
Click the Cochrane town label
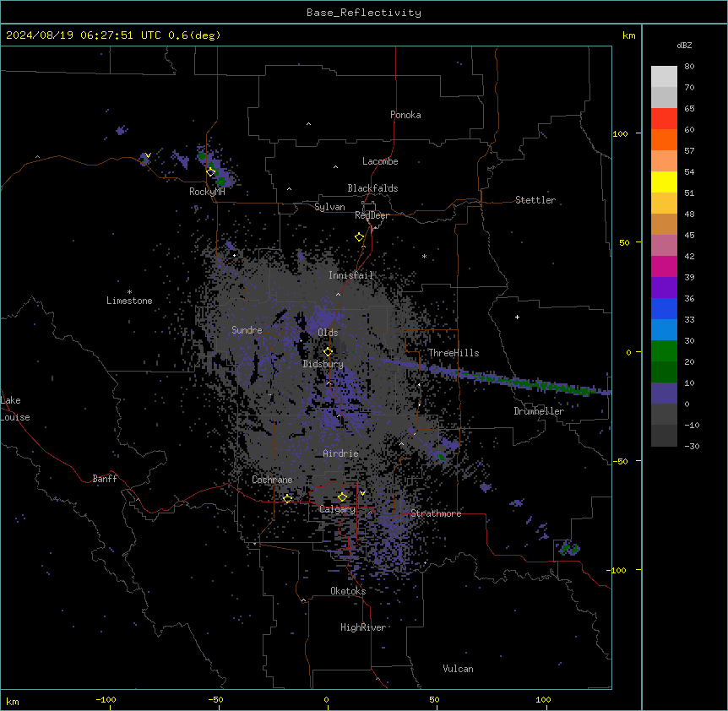272,480
